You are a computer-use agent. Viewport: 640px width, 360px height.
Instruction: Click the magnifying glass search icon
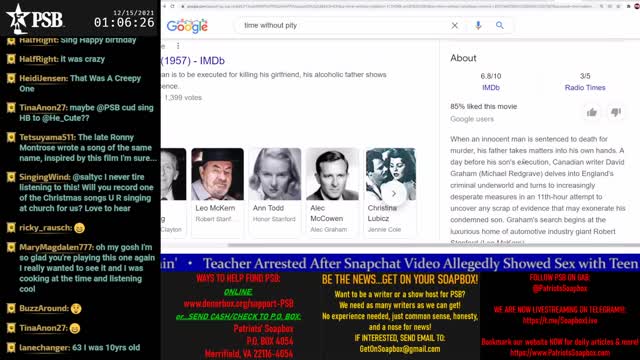(x=500, y=25)
